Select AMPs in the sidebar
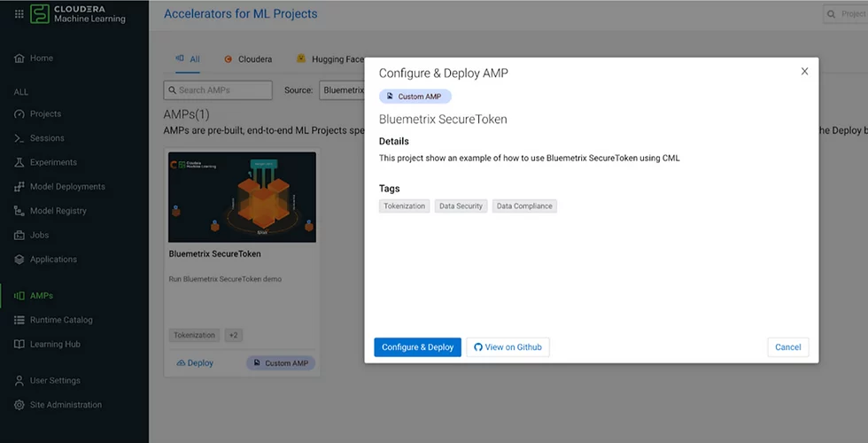The width and height of the screenshot is (868, 443). pos(41,296)
